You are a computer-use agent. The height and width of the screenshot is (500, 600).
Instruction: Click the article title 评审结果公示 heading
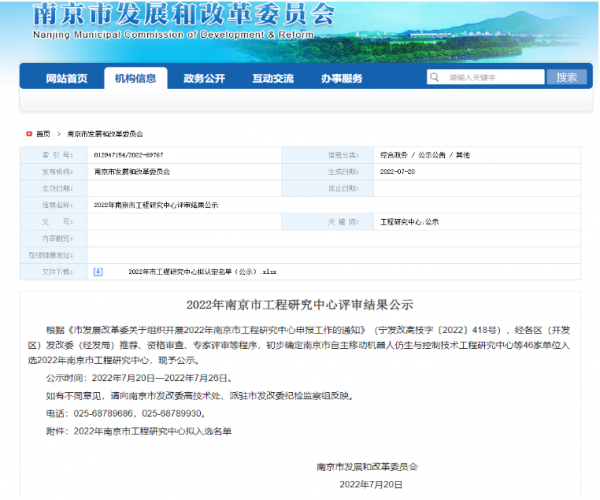[300, 304]
